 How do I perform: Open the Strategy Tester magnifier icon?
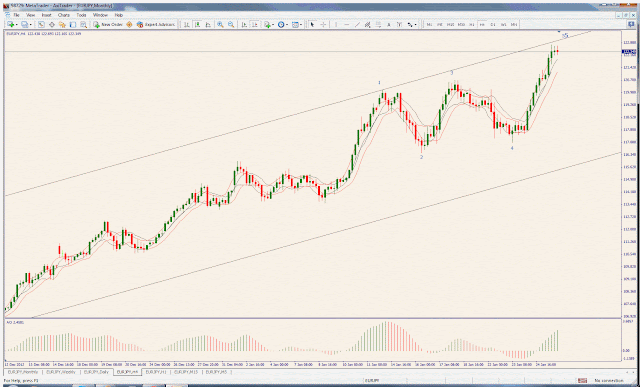point(83,24)
